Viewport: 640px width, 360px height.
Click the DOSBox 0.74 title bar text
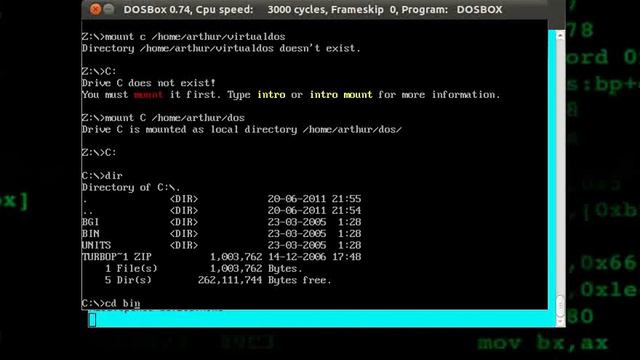313,9
